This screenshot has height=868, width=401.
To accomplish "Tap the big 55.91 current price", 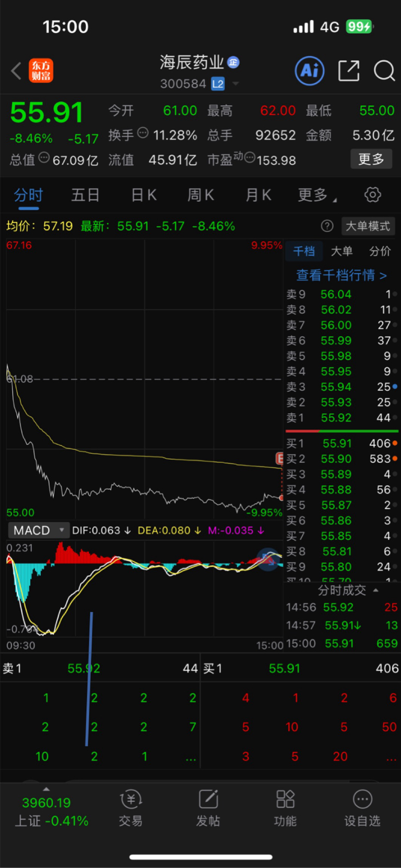I will 46,113.
